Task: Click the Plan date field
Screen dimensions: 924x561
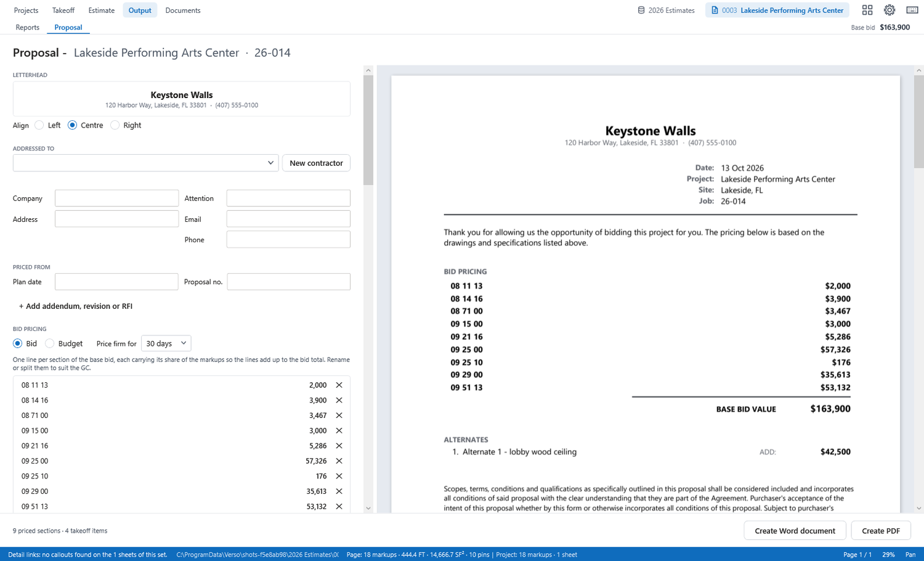Action: click(x=116, y=282)
